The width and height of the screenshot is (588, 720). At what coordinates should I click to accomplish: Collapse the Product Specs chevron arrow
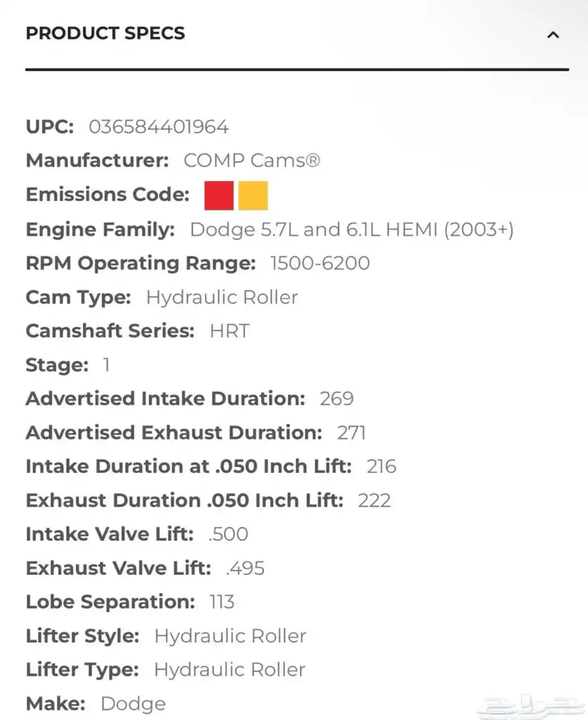553,35
